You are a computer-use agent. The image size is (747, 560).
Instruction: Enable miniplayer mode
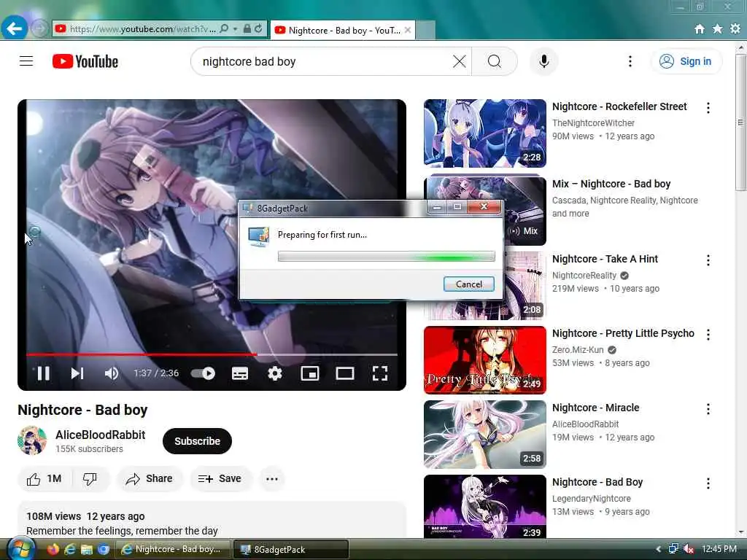tap(309, 373)
